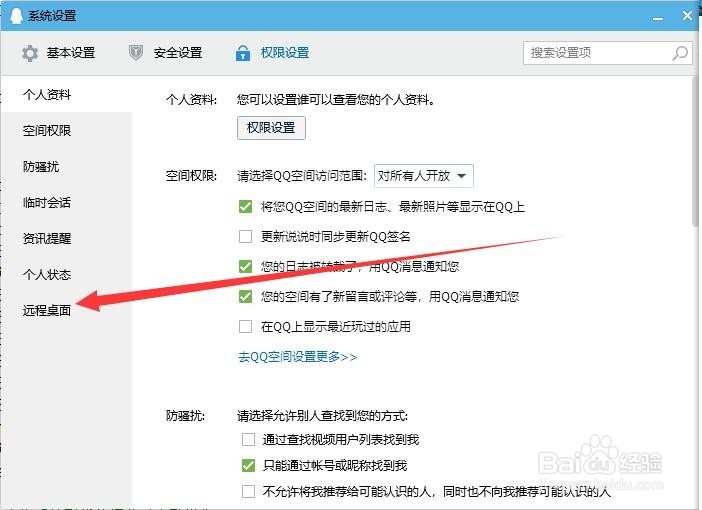
Task: Click the gear icon for 基本设置
Action: [x=30, y=53]
